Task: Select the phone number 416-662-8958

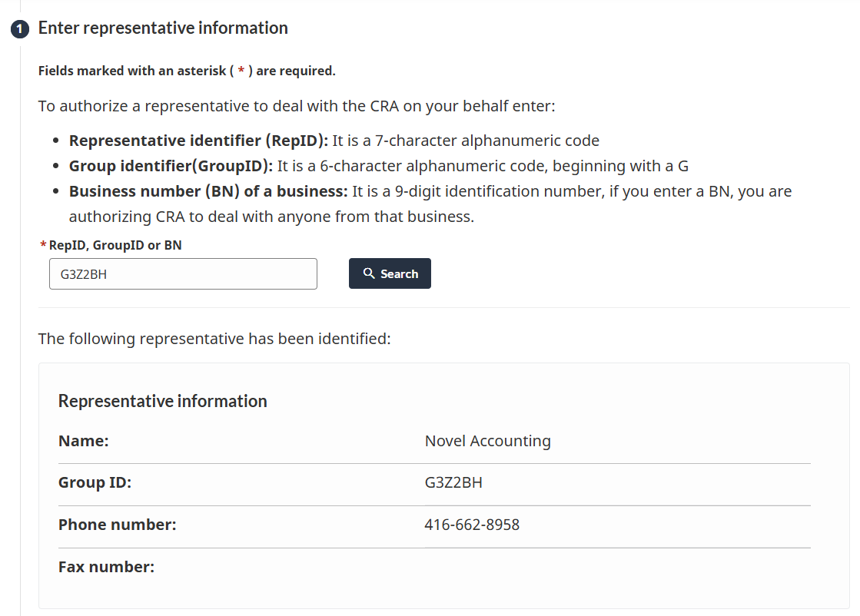Action: tap(472, 525)
